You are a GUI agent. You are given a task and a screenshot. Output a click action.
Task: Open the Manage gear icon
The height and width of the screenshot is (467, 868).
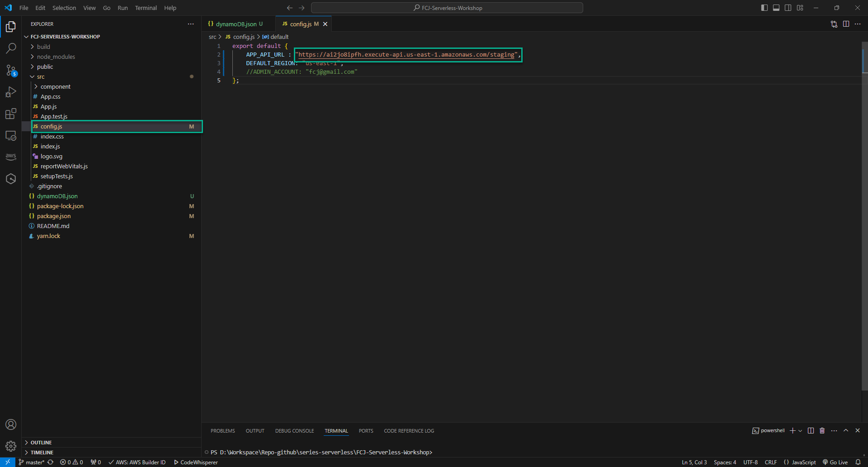tap(11, 446)
